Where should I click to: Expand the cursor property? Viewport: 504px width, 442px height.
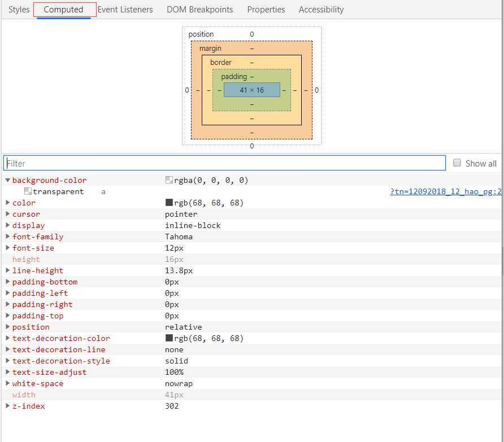(8, 214)
